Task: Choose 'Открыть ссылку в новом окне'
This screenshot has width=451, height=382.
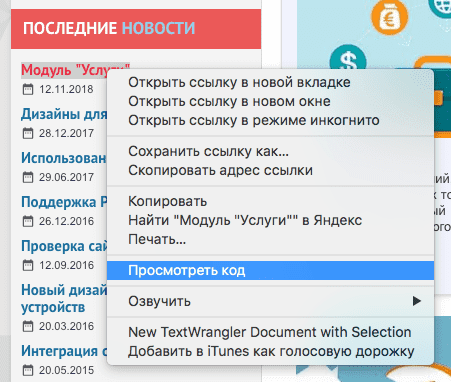Action: pyautogui.click(x=270, y=101)
